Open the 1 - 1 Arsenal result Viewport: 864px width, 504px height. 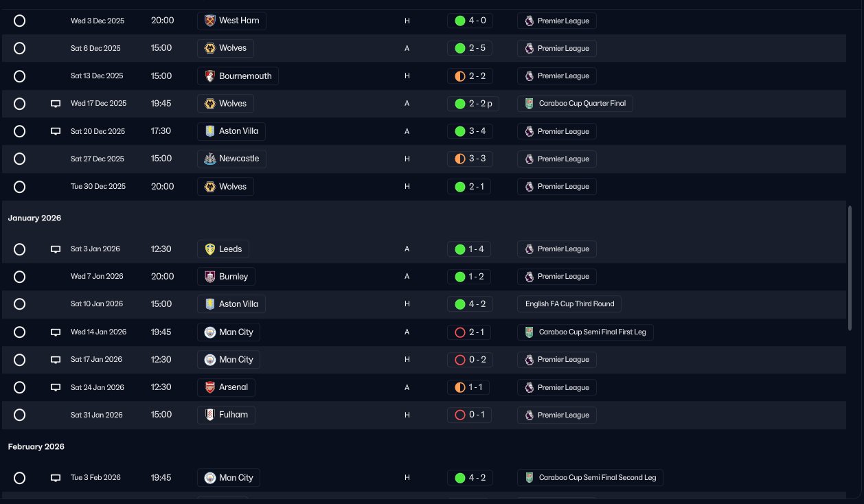[x=469, y=387]
